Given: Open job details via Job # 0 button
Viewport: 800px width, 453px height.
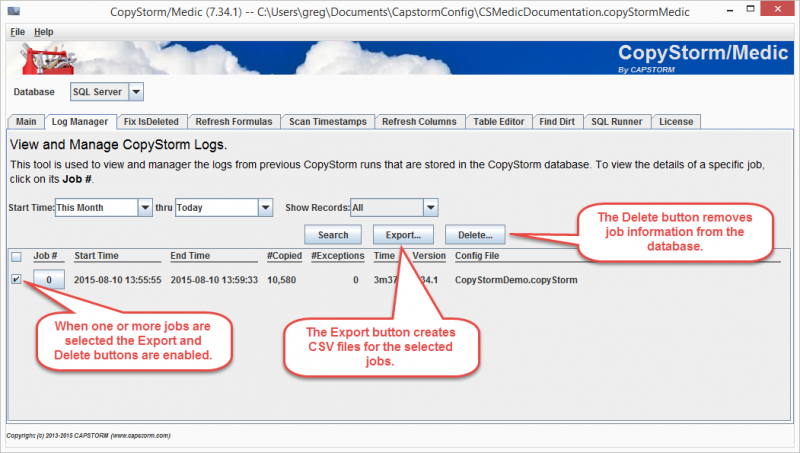Looking at the screenshot, I should click(x=49, y=280).
